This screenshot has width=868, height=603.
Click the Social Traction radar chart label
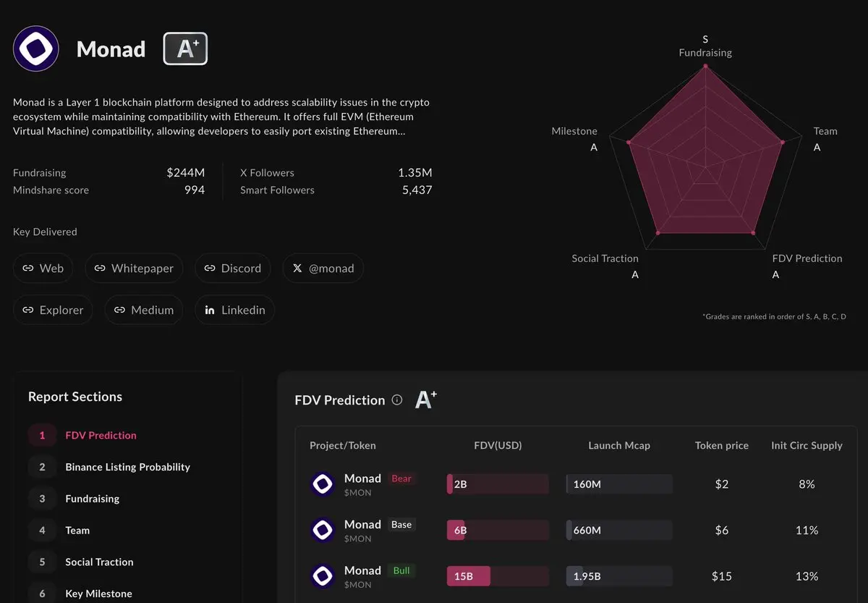pyautogui.click(x=605, y=258)
